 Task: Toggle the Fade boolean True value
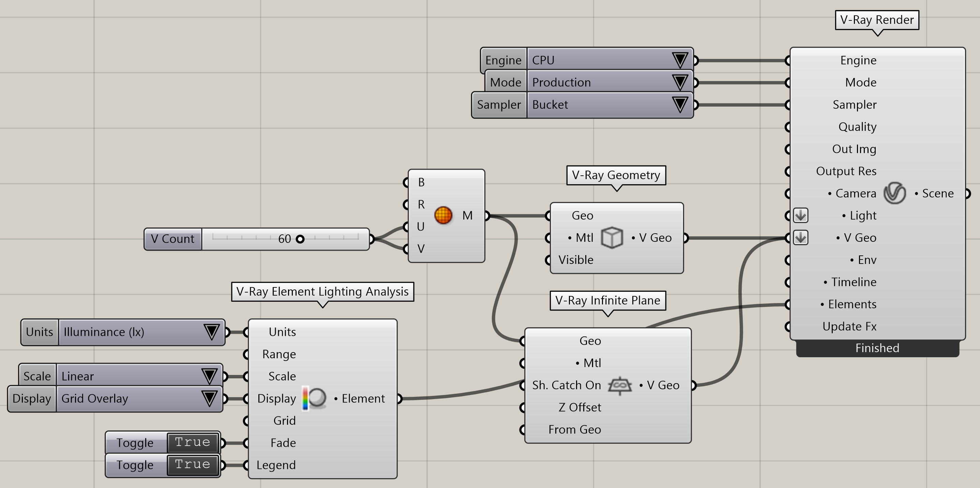tap(193, 442)
